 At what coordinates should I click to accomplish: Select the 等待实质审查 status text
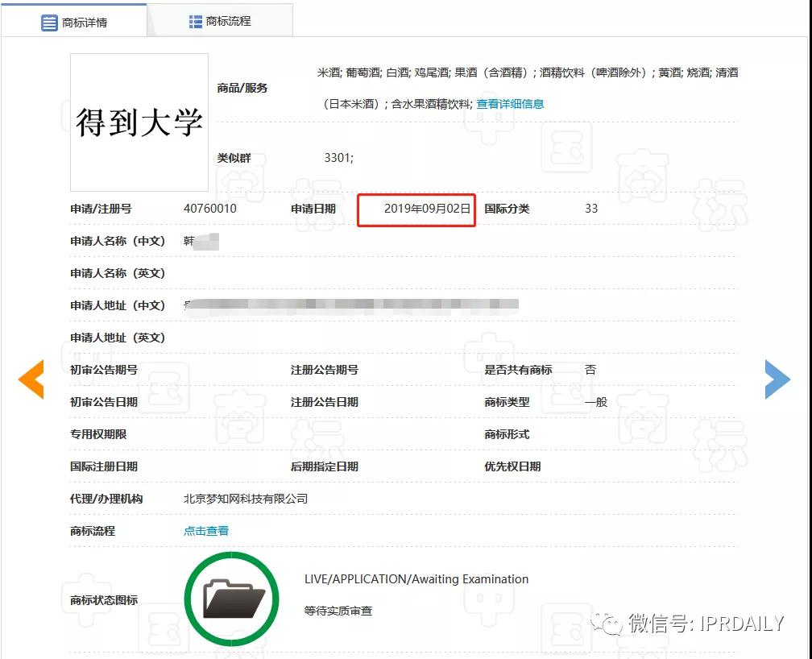click(x=338, y=611)
